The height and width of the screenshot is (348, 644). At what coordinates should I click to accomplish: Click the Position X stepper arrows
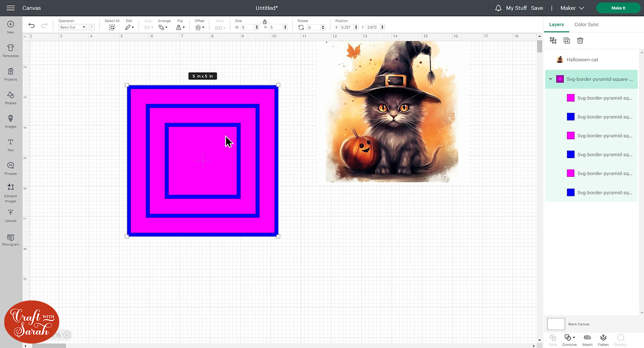click(356, 27)
